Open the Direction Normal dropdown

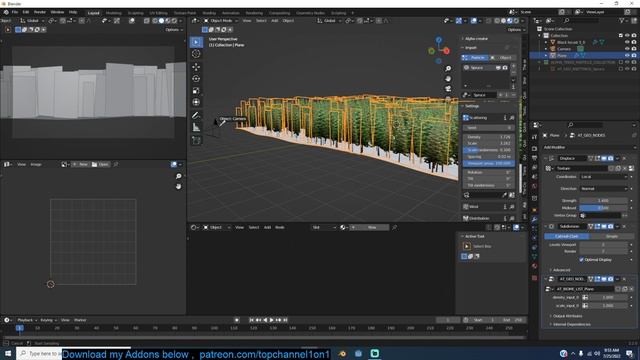603,189
